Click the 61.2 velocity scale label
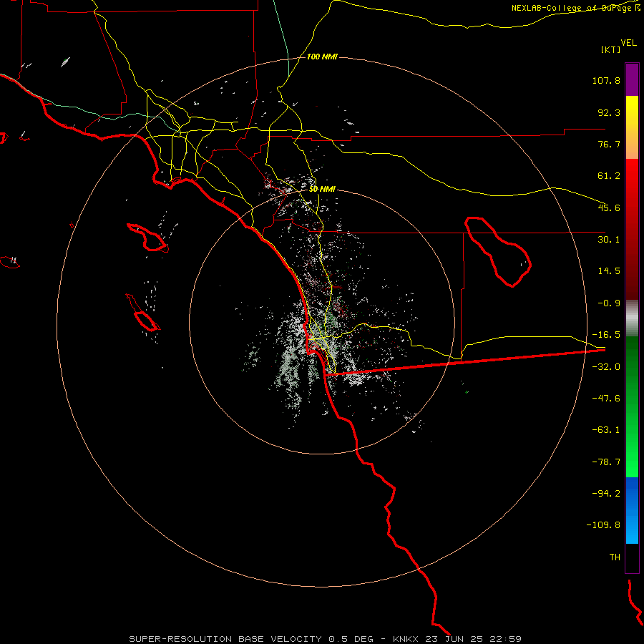 [x=609, y=176]
